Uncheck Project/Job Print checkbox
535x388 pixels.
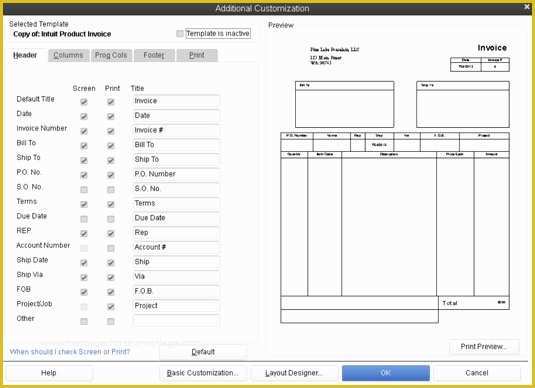(x=111, y=307)
